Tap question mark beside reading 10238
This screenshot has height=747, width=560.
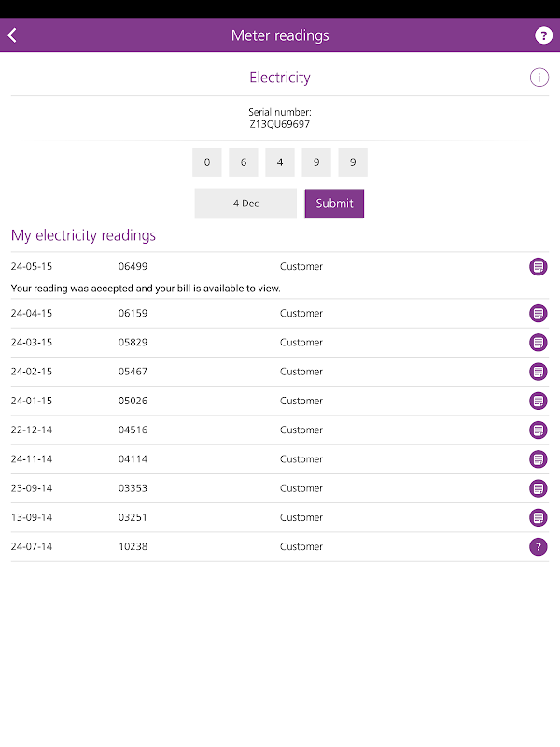pos(539,547)
